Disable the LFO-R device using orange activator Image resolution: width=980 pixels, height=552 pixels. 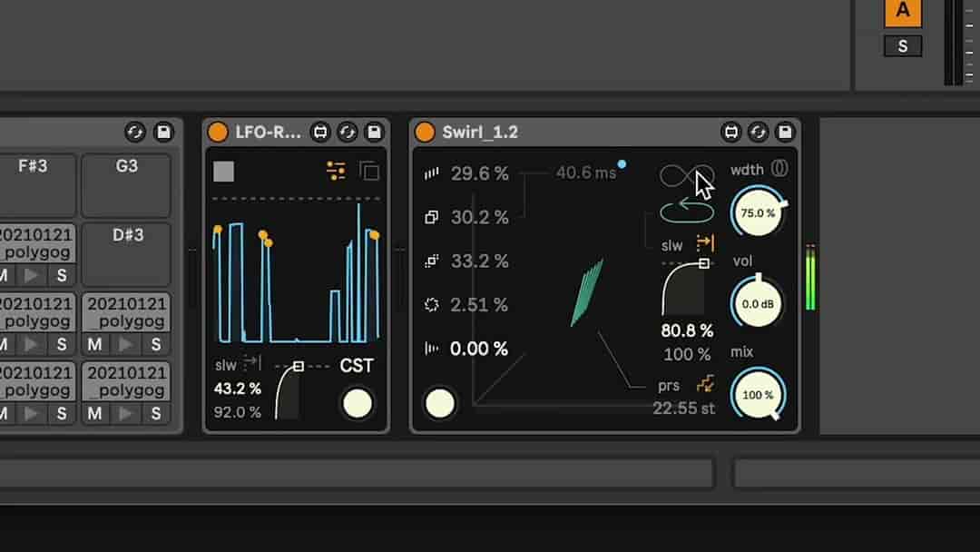click(218, 133)
